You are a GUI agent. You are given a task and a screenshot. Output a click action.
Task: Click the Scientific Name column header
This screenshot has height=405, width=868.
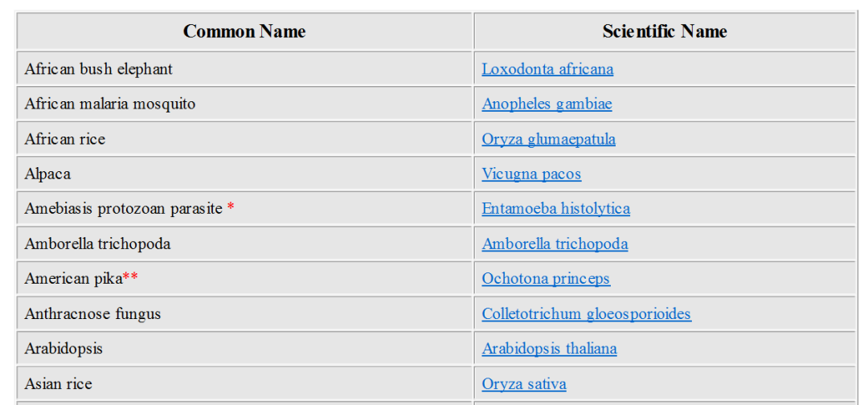tap(665, 31)
